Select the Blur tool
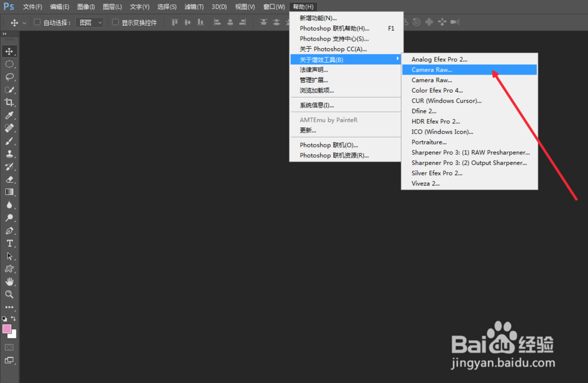The height and width of the screenshot is (383, 588). click(x=9, y=204)
